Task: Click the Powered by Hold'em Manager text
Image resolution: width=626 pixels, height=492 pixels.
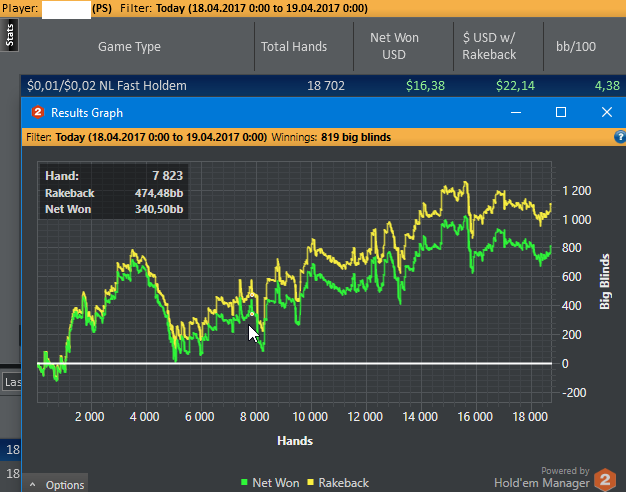Action: click(543, 478)
